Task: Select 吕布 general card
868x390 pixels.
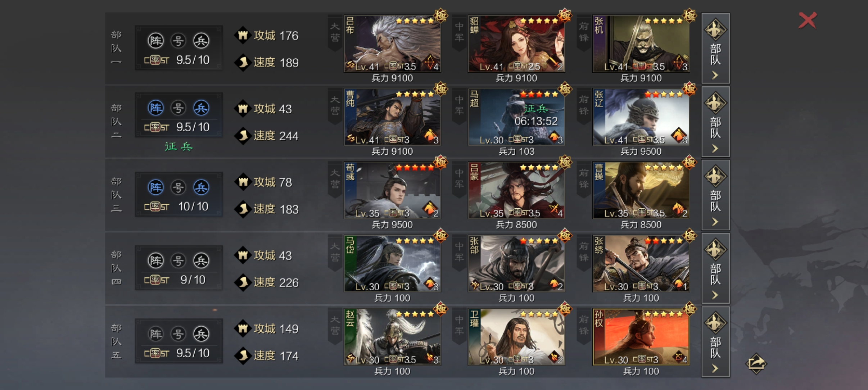Action: [x=392, y=44]
